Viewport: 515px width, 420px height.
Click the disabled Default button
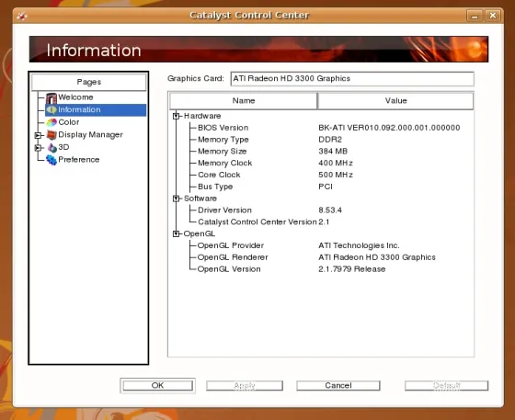point(446,385)
